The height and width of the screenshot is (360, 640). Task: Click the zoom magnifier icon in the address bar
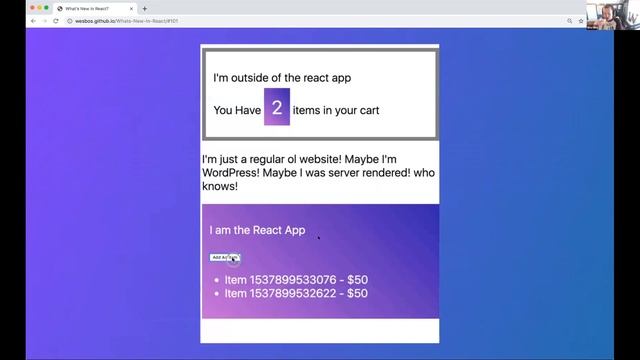click(x=569, y=21)
